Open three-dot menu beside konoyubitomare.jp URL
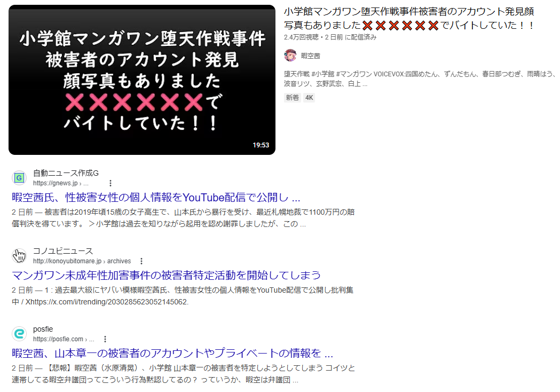The height and width of the screenshot is (392, 560). 141,261
